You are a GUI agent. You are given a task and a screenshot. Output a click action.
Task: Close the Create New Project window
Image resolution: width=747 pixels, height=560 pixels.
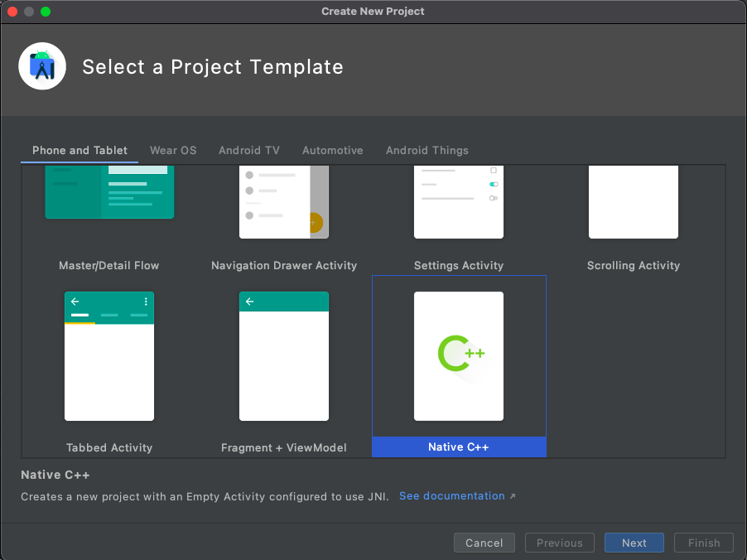12,12
